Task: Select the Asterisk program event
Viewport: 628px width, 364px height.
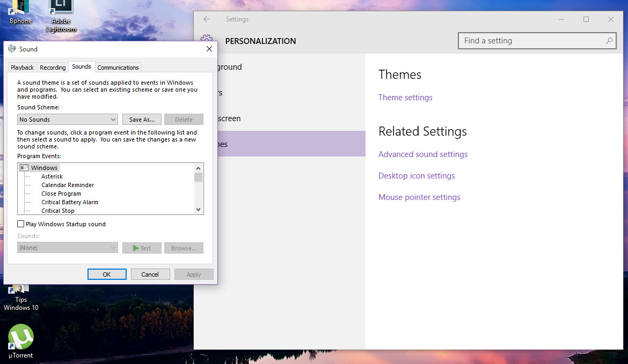Action: (52, 176)
